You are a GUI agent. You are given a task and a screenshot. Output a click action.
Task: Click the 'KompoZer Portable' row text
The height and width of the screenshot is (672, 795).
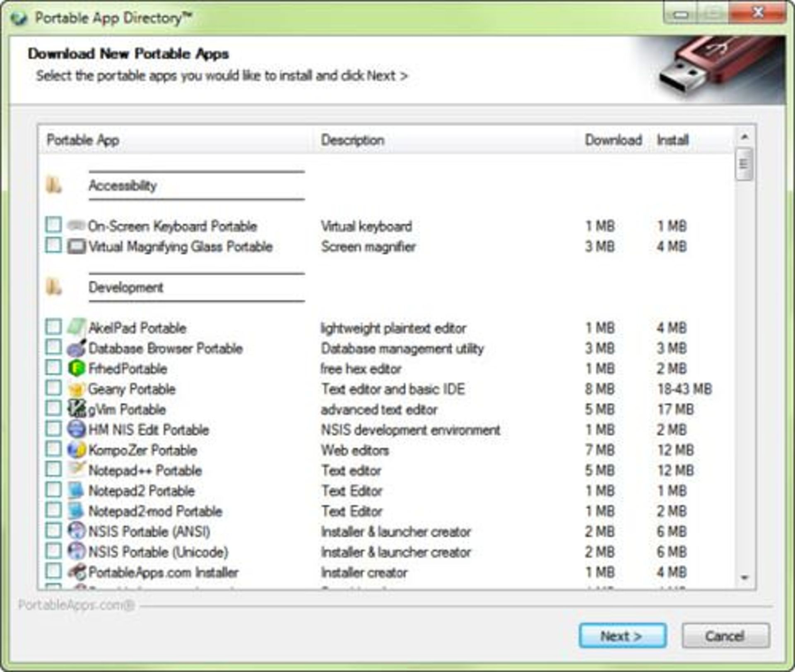143,450
